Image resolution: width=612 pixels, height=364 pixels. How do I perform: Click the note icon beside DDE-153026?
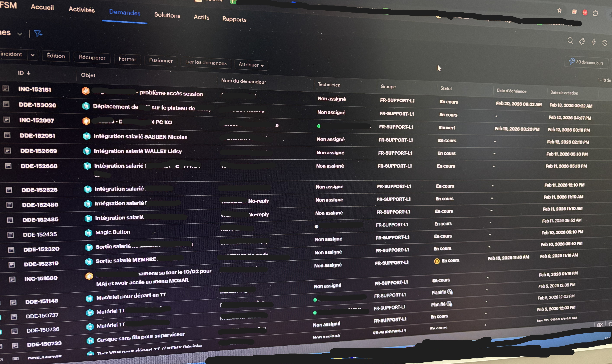click(x=6, y=104)
